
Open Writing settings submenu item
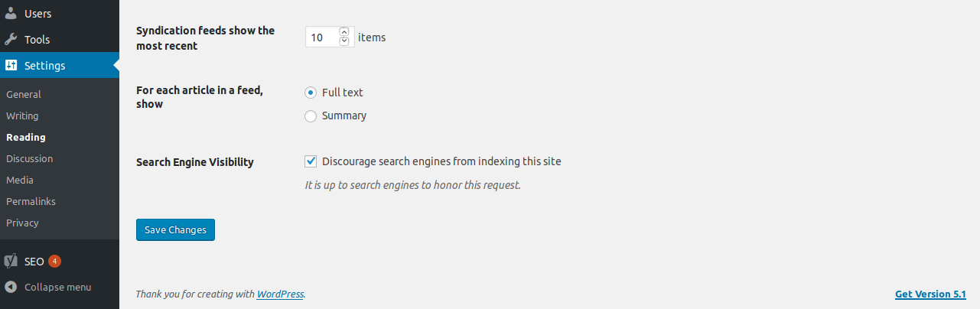22,115
